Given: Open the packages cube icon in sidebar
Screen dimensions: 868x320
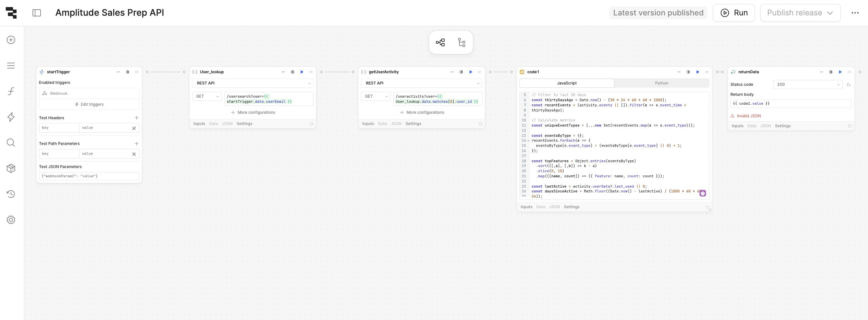Looking at the screenshot, I should pos(11,168).
